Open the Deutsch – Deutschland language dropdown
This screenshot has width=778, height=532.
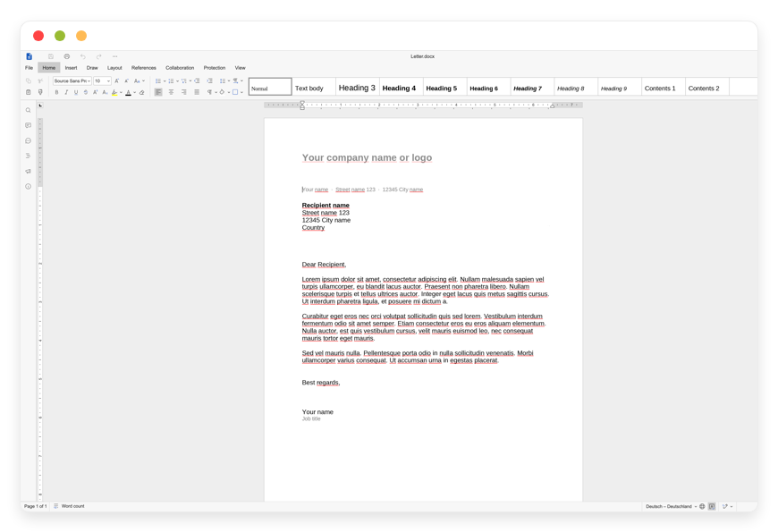tap(671, 507)
